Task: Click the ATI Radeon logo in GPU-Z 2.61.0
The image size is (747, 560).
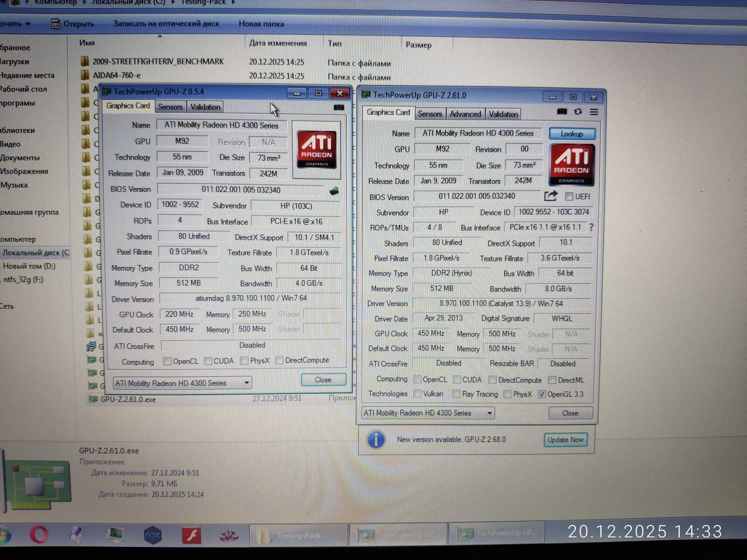Action: click(x=571, y=165)
